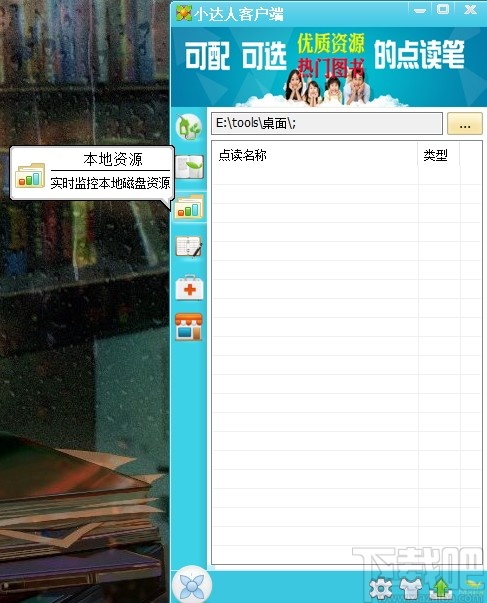Open the book with green leaf icon

[189, 167]
